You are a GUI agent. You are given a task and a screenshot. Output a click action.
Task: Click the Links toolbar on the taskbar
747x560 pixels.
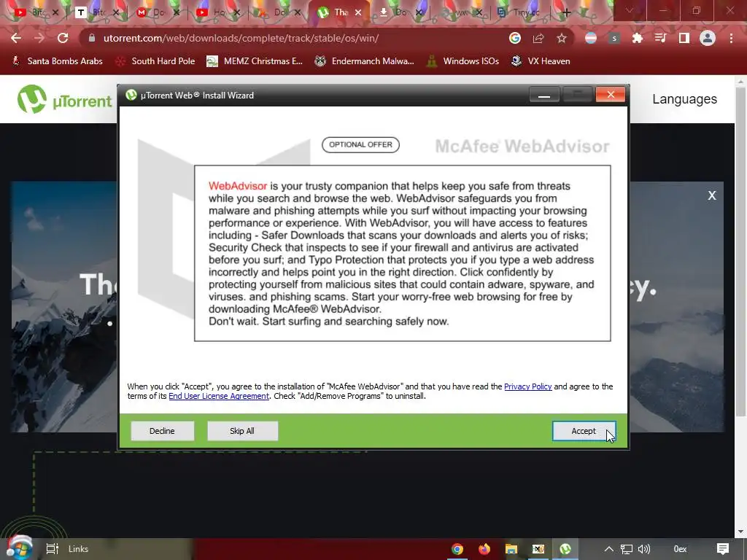(78, 549)
